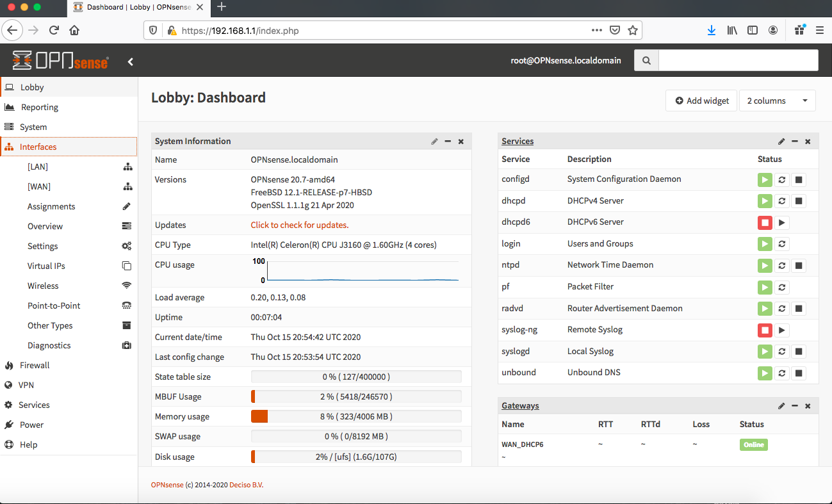Bookmark this page with star icon
This screenshot has height=504, width=832.
tap(633, 30)
